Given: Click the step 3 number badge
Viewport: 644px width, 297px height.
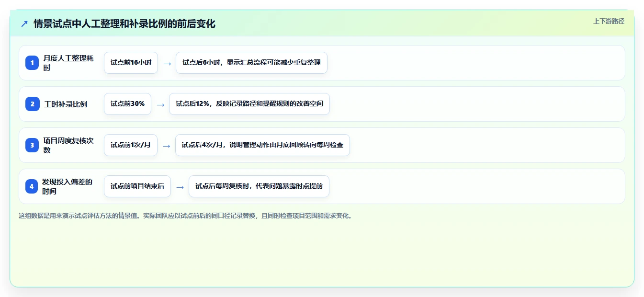Looking at the screenshot, I should click(32, 145).
